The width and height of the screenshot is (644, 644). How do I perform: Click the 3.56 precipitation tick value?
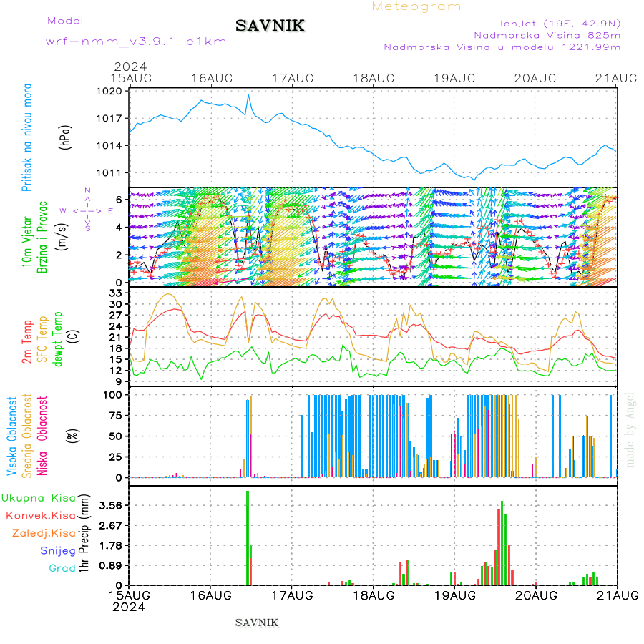(x=110, y=506)
